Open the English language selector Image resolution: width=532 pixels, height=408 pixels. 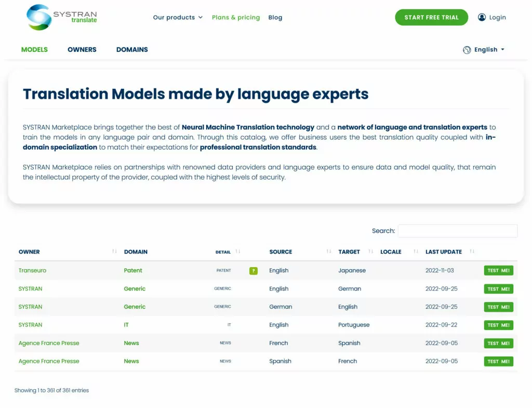point(484,50)
